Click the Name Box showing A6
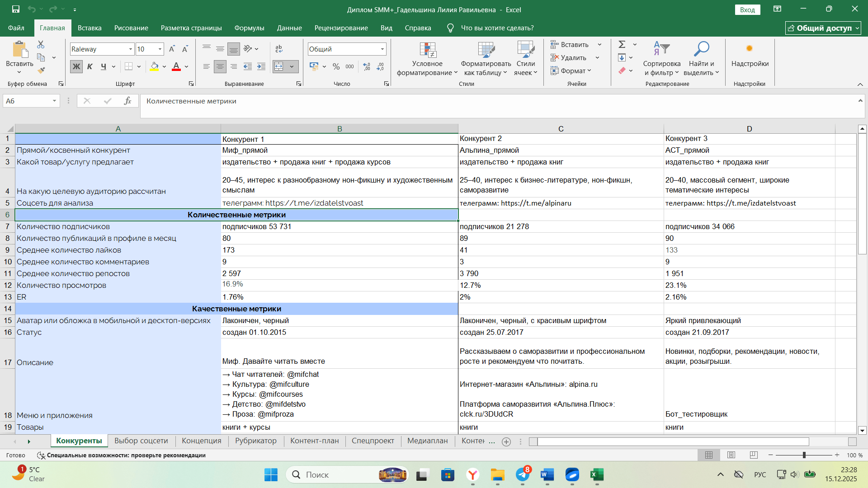Viewport: 868px width, 488px height. (x=27, y=101)
